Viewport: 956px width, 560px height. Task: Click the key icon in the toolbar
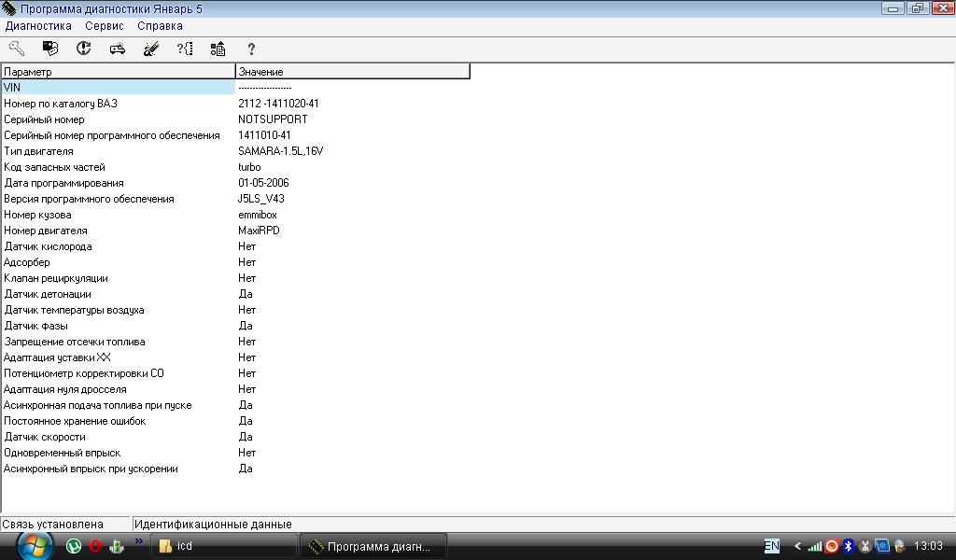pyautogui.click(x=17, y=49)
